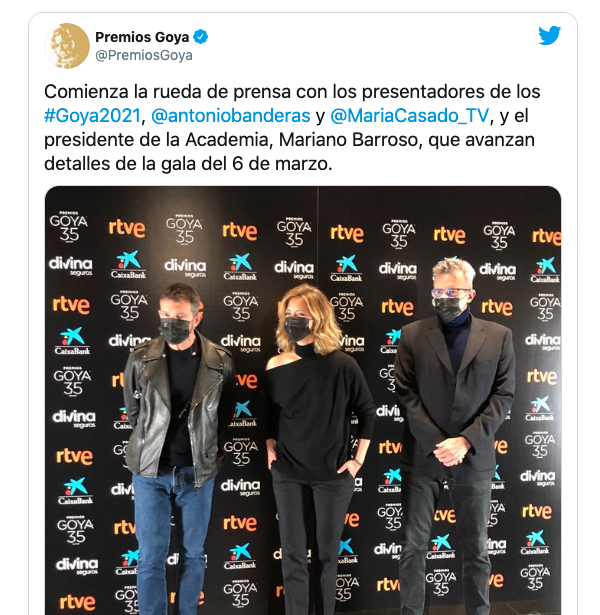
Task: Click the Twitter bird logo
Action: (549, 36)
